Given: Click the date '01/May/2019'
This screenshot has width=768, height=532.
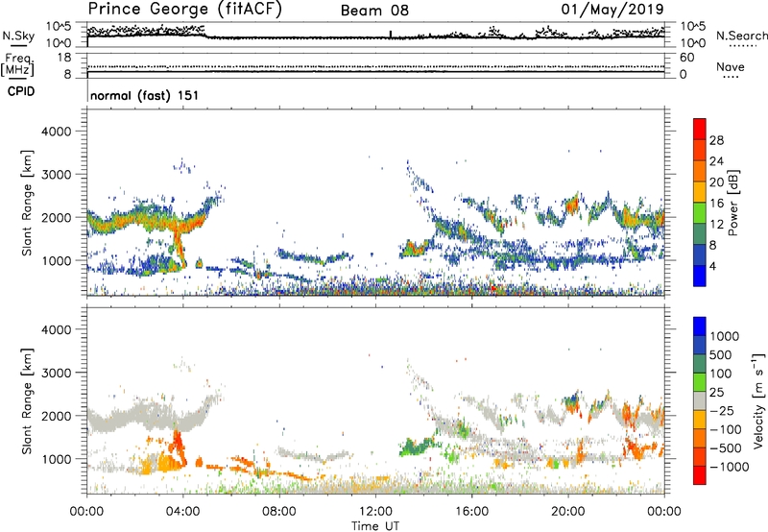Looking at the screenshot, I should click(x=612, y=10).
